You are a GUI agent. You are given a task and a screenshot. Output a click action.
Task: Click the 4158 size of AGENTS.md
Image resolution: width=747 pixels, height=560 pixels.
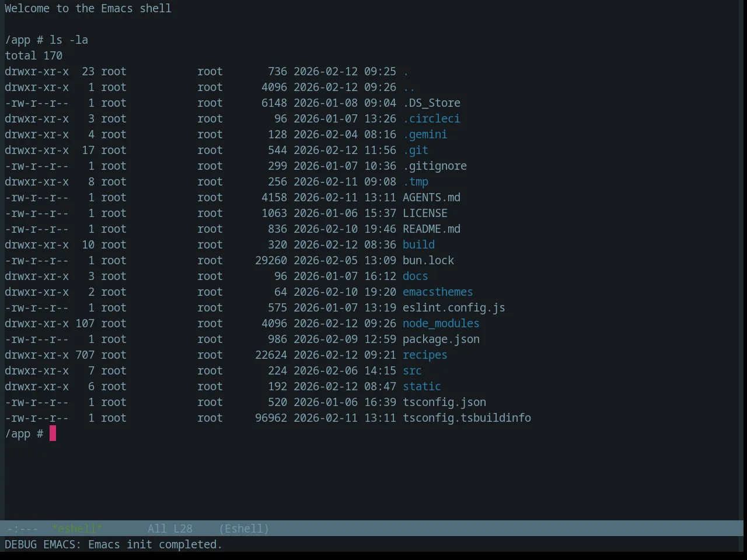tap(274, 197)
